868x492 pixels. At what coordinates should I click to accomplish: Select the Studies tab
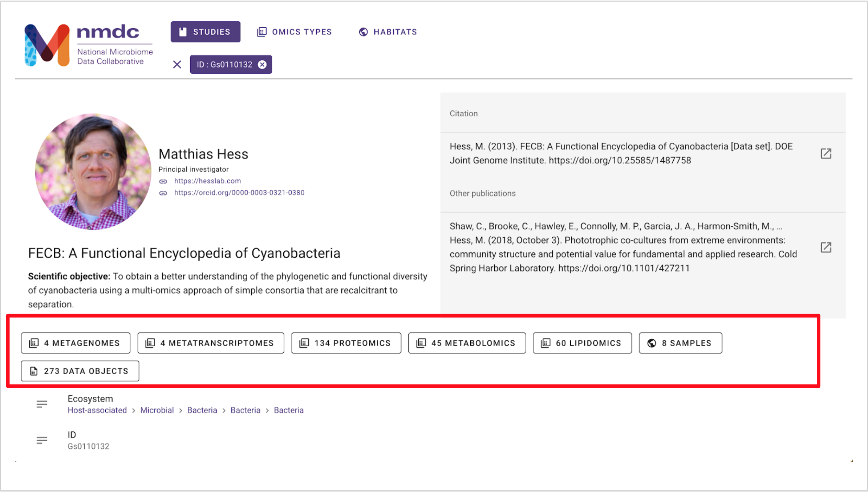205,32
